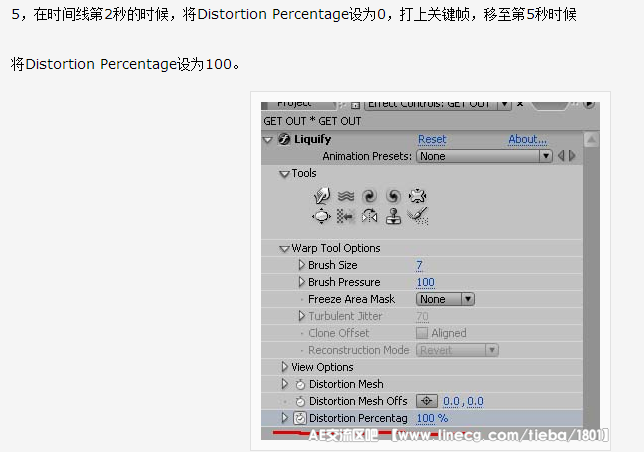
Task: Open the Effect Controls tab dropdown arrow
Action: pyautogui.click(x=505, y=105)
